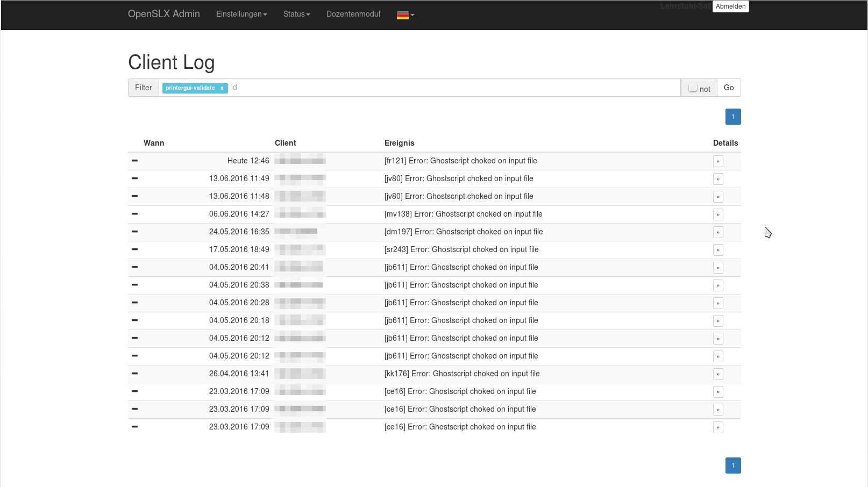Open the Dozentenmodul menu item
868x487 pixels.
click(353, 15)
